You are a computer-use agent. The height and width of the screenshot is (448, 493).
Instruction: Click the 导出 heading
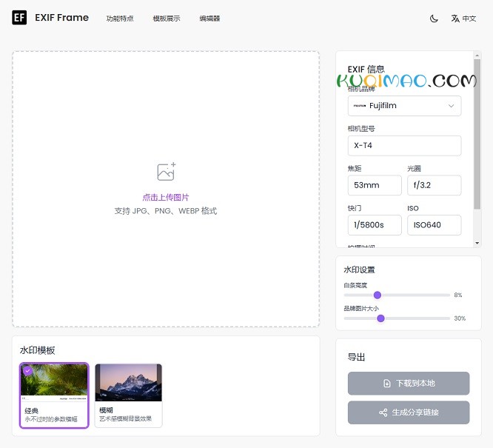click(x=356, y=357)
